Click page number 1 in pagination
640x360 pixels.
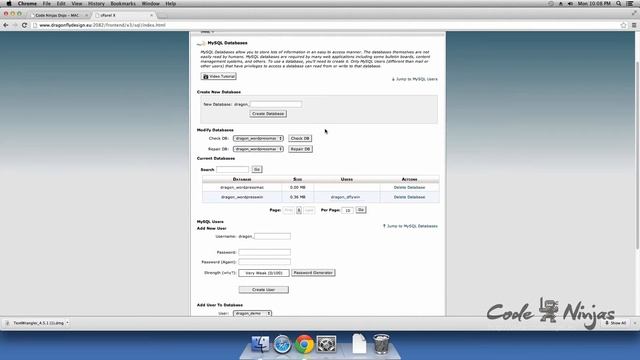coord(299,210)
